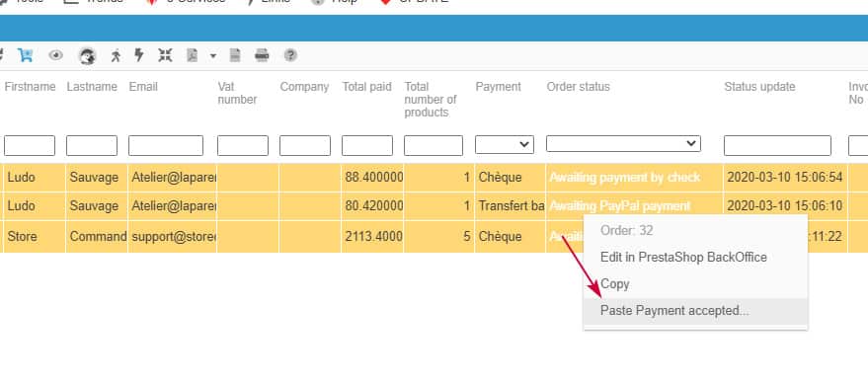Click the 88.400000 total paid cell

tap(372, 178)
